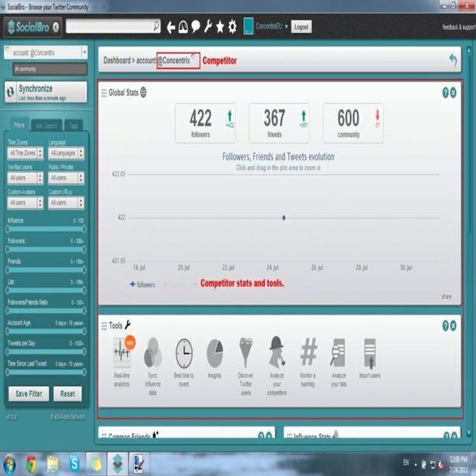
Task: Click the Sync influence data icon
Action: point(153,354)
